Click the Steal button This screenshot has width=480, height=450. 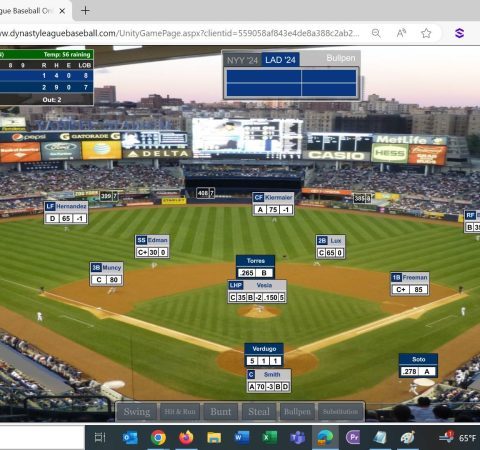(x=259, y=412)
